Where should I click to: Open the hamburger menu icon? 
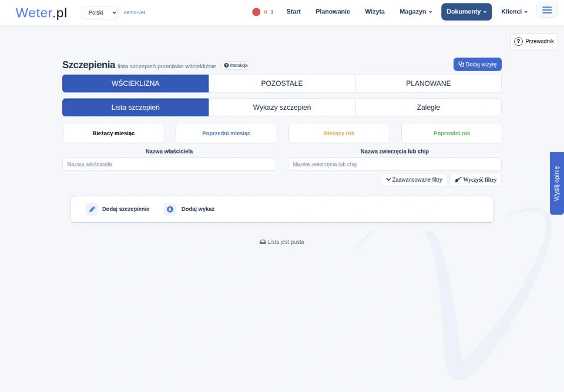click(x=547, y=10)
